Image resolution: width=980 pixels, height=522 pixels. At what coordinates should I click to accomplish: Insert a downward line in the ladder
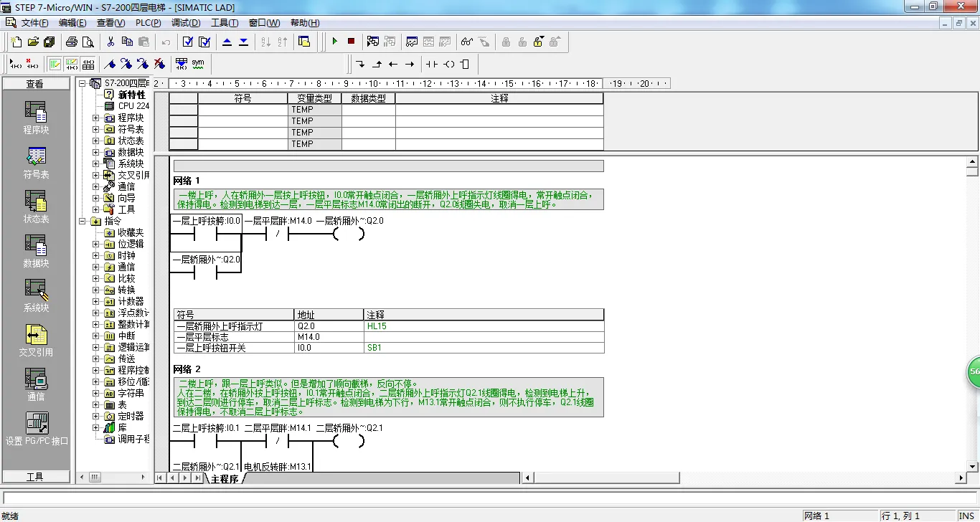tap(360, 64)
